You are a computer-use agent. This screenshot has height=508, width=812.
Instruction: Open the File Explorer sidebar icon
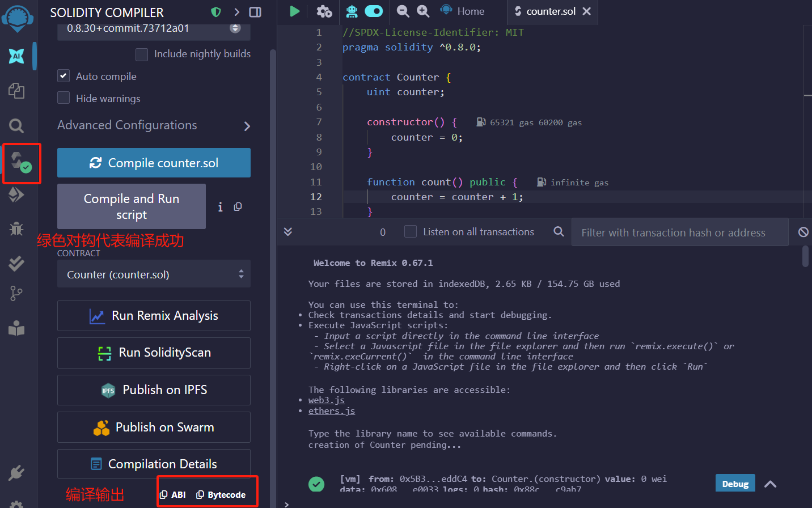pyautogui.click(x=16, y=91)
